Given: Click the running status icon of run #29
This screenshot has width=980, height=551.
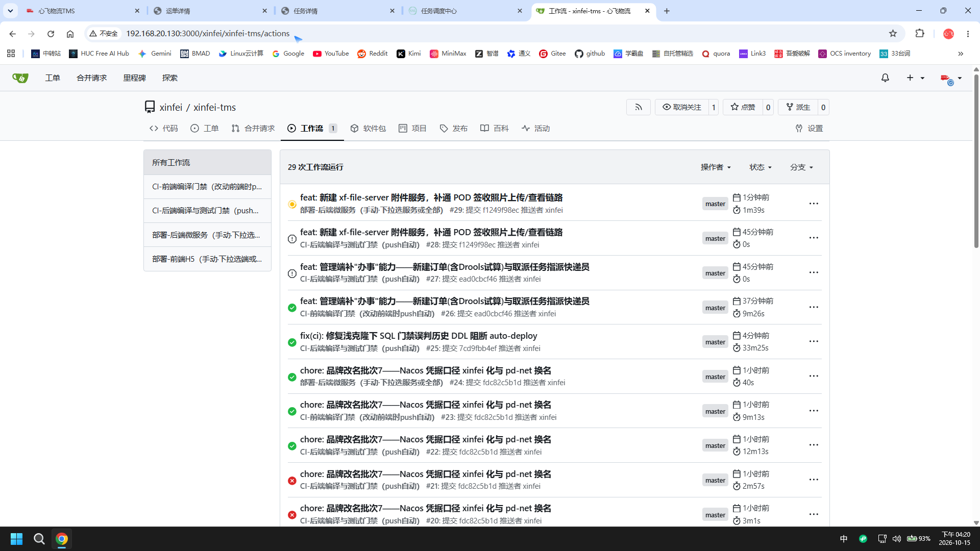Looking at the screenshot, I should (292, 204).
